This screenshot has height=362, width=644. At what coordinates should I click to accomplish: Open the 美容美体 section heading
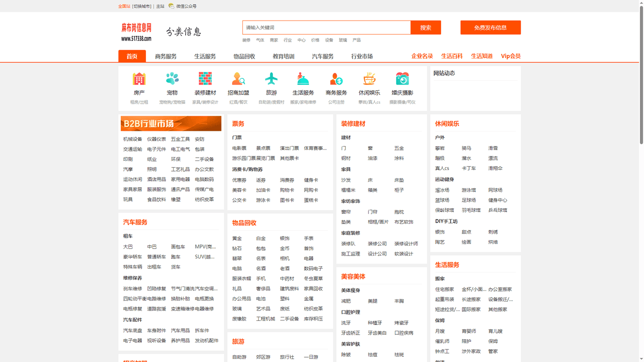point(353,277)
